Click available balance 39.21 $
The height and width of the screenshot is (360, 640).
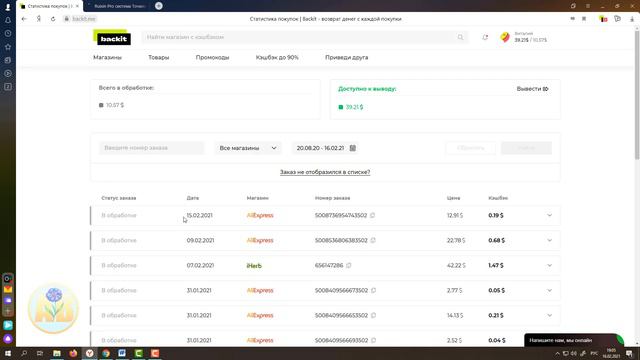tap(354, 107)
